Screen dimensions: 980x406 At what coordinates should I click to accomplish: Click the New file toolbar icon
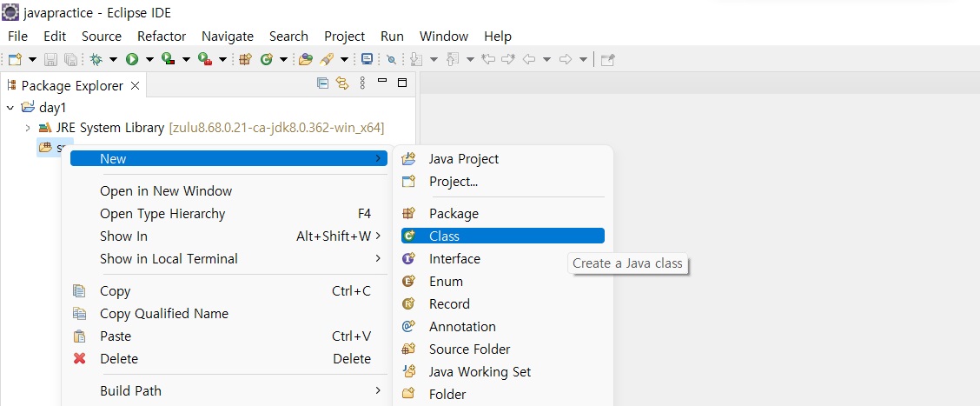(15, 59)
